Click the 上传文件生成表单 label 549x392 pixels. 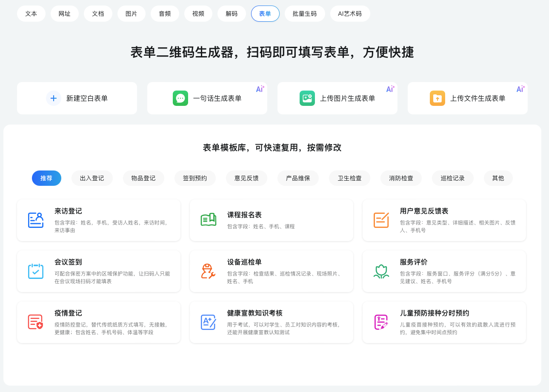[x=478, y=98]
